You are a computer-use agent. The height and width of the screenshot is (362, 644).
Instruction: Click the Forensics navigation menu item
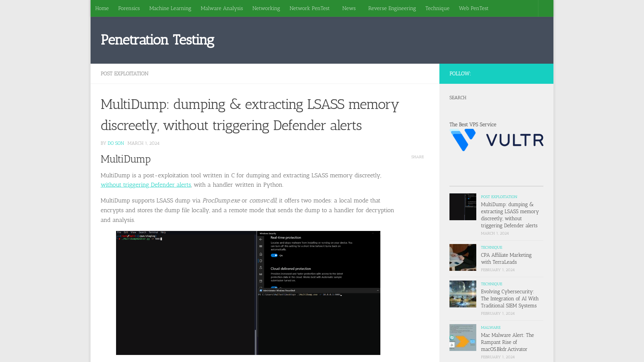coord(129,8)
